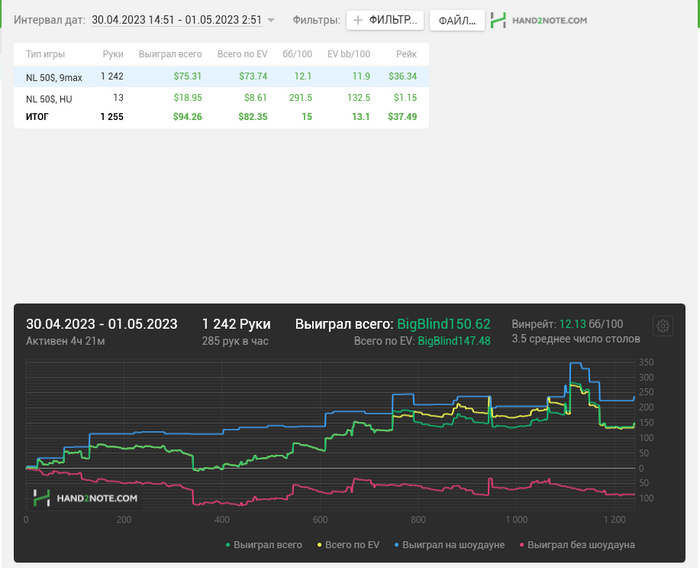Open the chart settings gear icon
This screenshot has width=700, height=568.
point(662,326)
